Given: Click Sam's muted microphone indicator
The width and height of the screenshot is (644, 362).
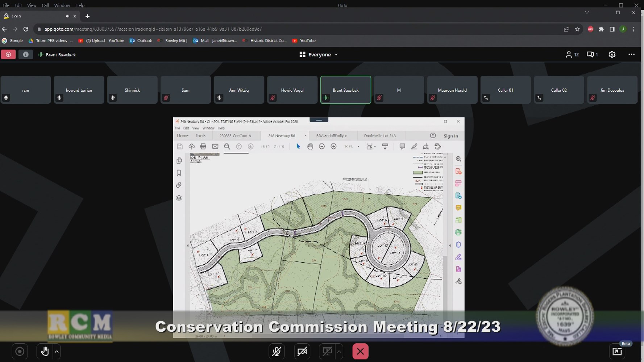Looking at the screenshot, I should [x=166, y=98].
